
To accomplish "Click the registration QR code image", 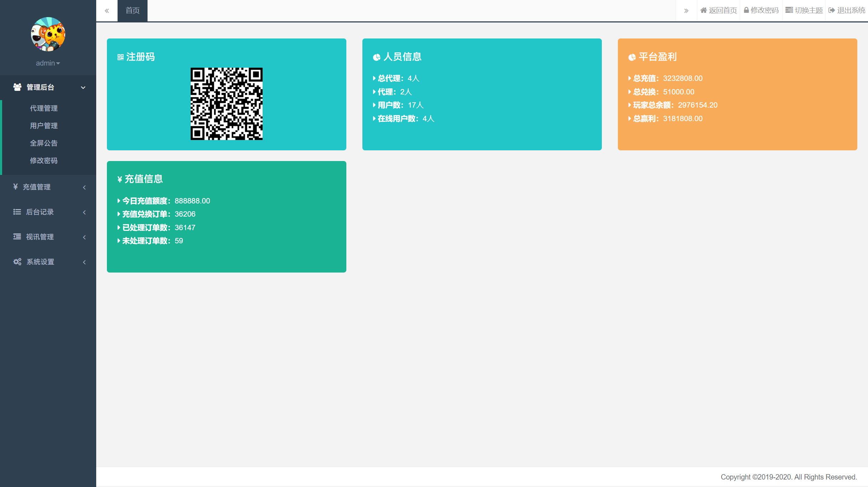I will pyautogui.click(x=227, y=104).
